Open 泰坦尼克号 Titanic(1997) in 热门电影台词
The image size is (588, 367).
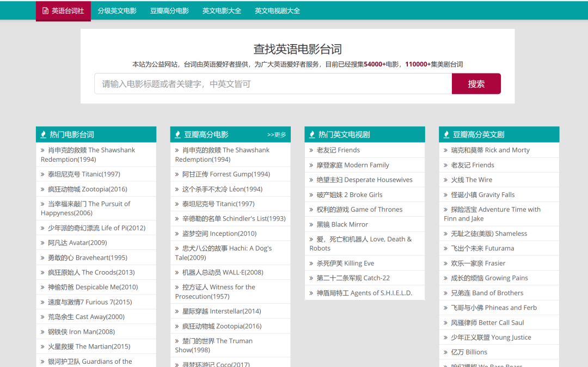[84, 174]
